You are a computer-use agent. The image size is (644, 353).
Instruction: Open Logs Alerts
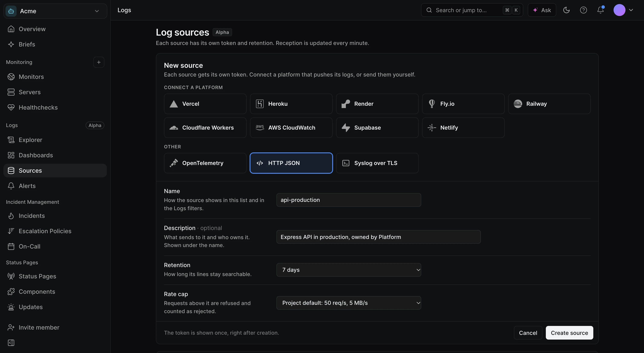click(x=55, y=186)
